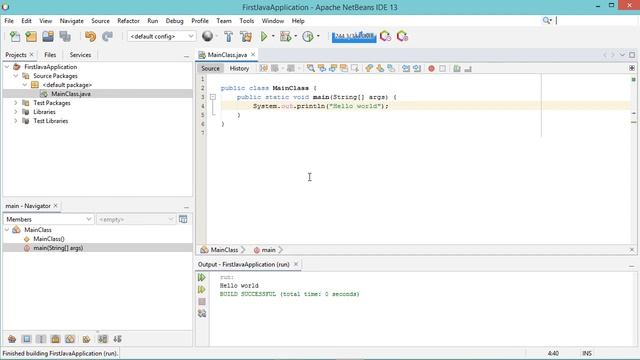Click the first profiler icon after memory bar
The height and width of the screenshot is (360, 640).
[385, 36]
